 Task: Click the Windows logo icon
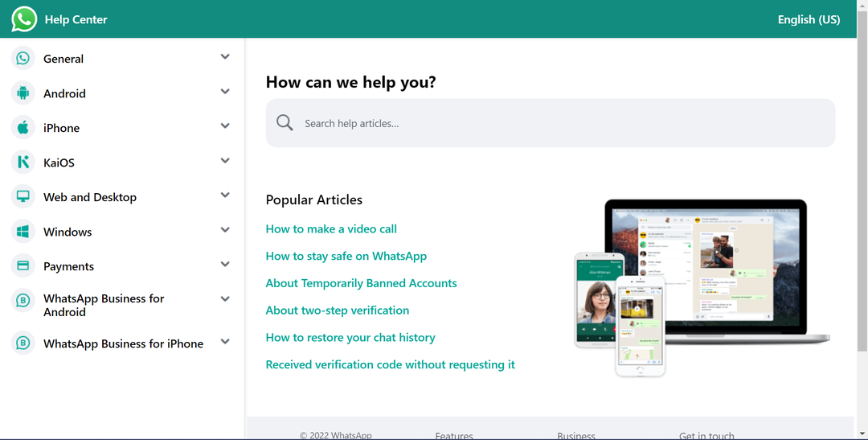coord(23,232)
